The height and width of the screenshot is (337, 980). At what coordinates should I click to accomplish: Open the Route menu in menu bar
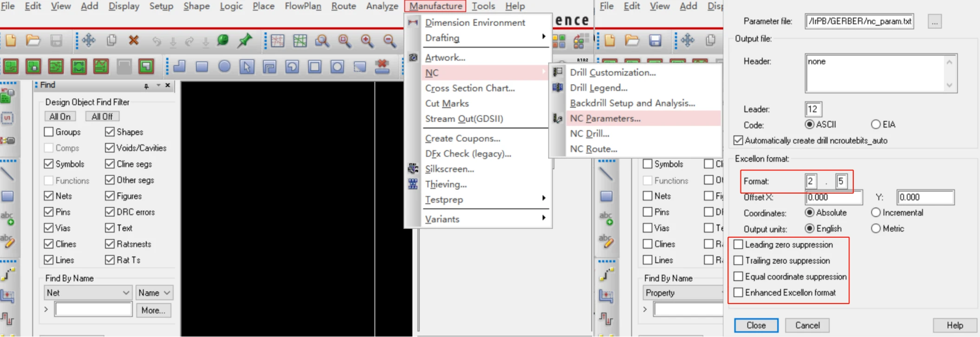pyautogui.click(x=344, y=6)
